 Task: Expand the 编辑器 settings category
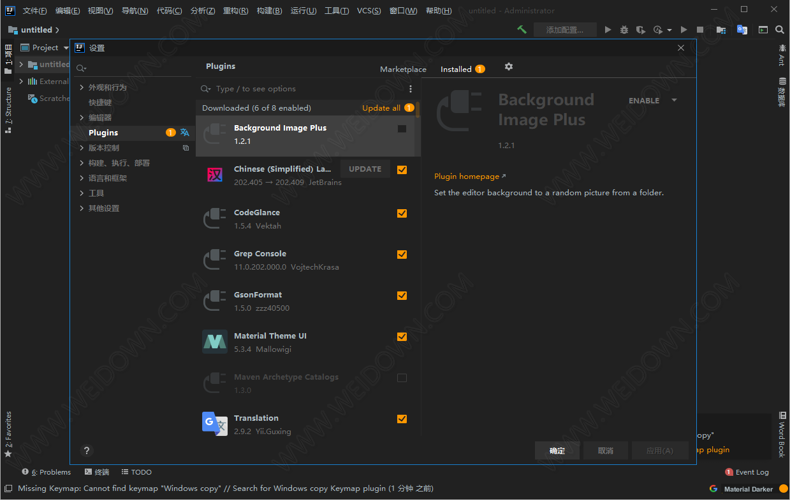point(82,117)
